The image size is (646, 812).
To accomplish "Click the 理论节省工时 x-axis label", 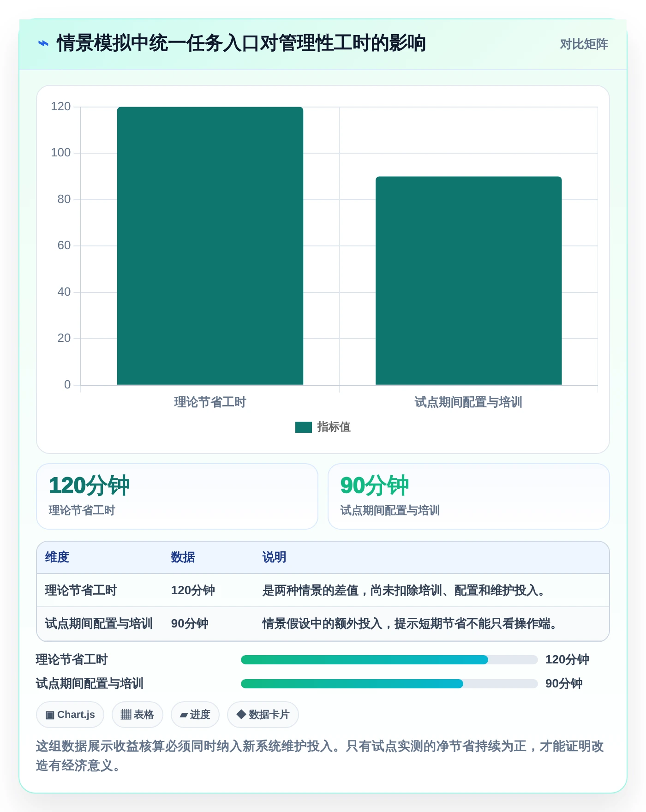I will pos(210,402).
